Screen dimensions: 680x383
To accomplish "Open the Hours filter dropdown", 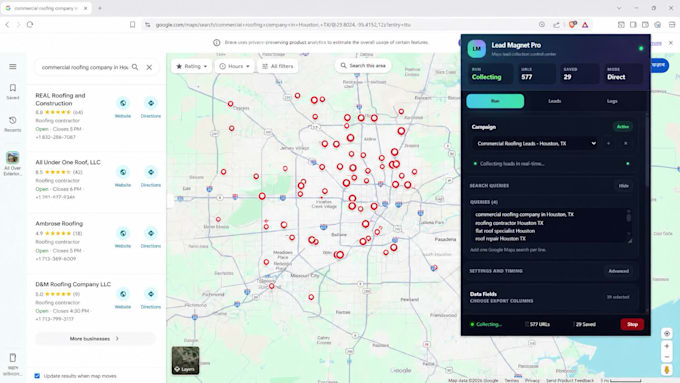I will (x=234, y=66).
